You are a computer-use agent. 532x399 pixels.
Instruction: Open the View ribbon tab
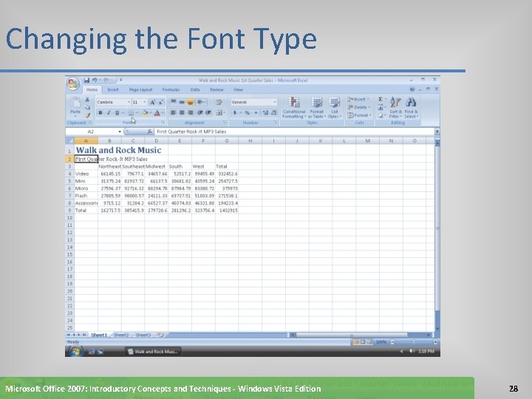(x=238, y=89)
